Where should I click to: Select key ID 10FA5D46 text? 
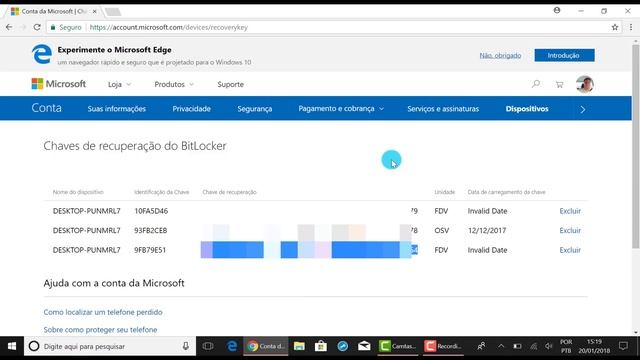pos(151,211)
